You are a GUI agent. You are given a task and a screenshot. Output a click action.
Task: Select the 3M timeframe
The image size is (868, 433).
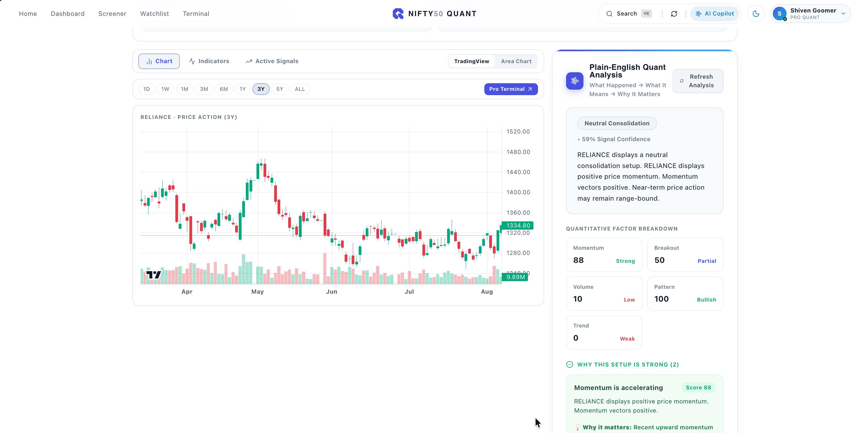204,89
